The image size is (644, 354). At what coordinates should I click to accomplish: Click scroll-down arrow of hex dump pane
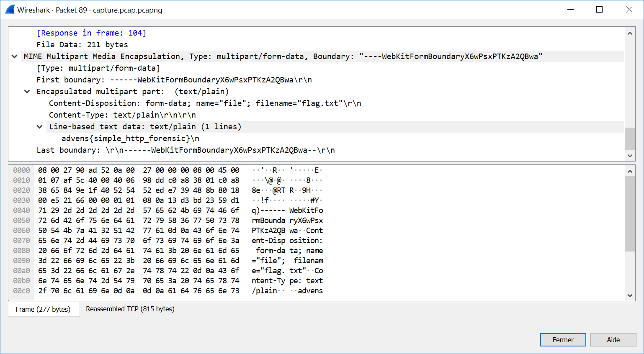pyautogui.click(x=630, y=295)
